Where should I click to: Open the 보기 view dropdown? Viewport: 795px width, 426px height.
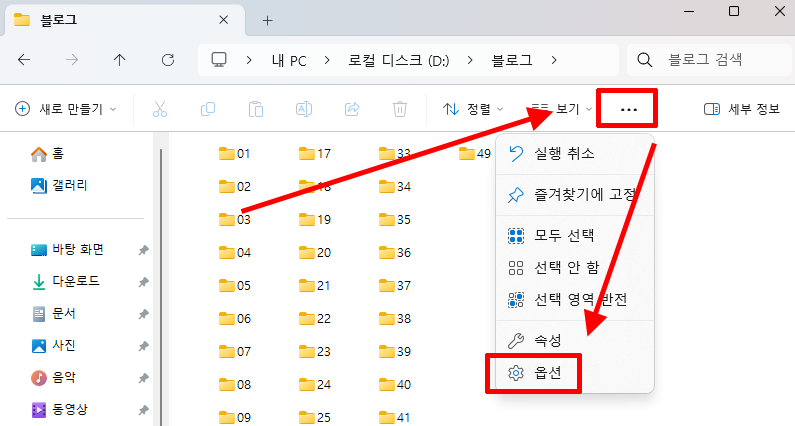pos(562,109)
